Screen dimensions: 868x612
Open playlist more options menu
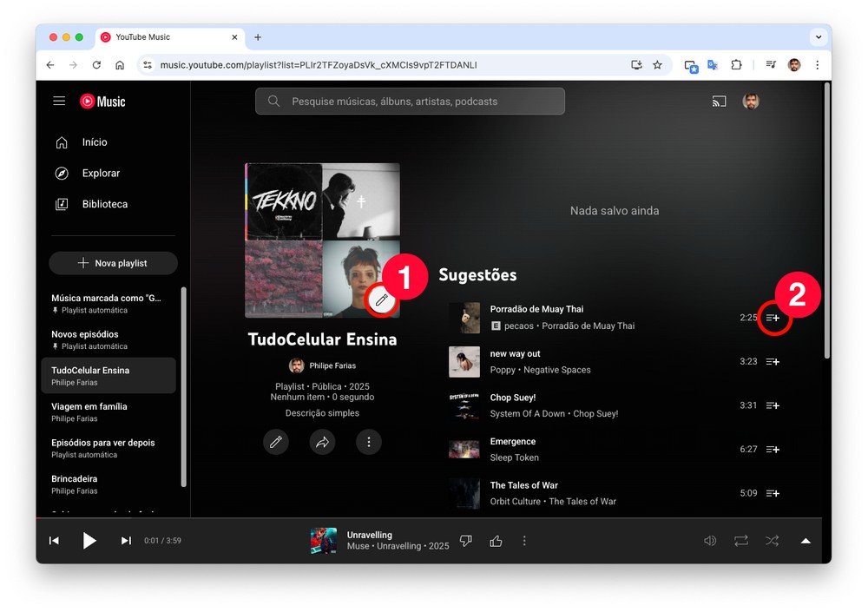coord(368,442)
